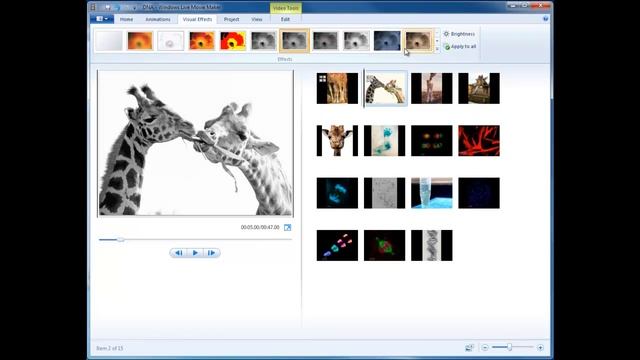
Task: Switch to the Home tab
Action: [126, 19]
